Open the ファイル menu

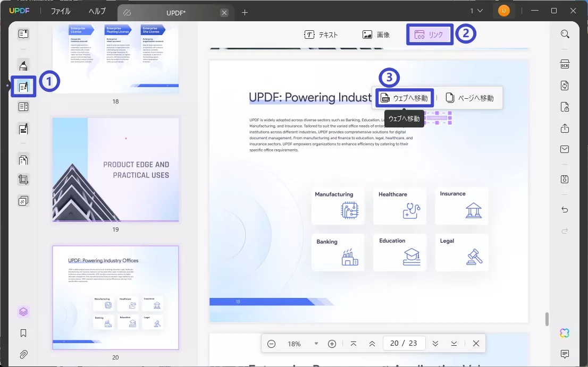tap(61, 11)
